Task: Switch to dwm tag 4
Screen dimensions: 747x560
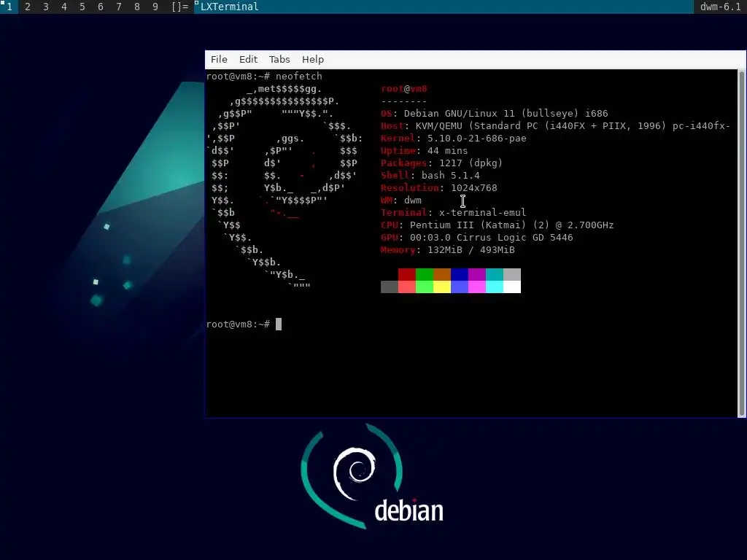Action: (64, 7)
